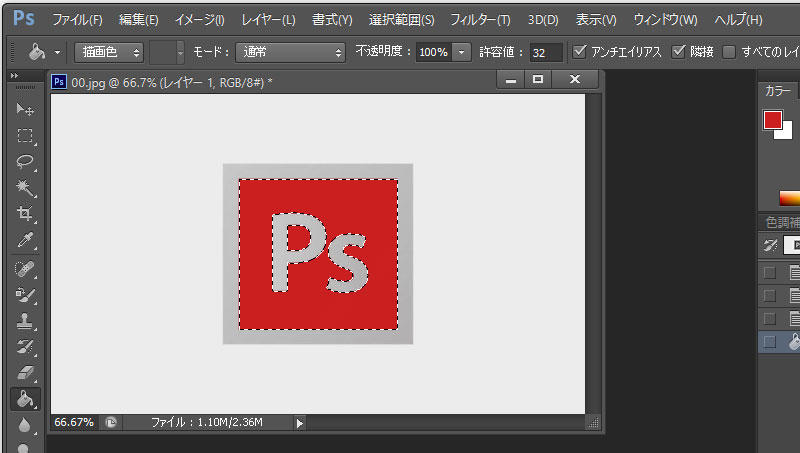Image resolution: width=800 pixels, height=453 pixels.
Task: Click the paint bucket preset icon in options bar
Action: tap(37, 52)
